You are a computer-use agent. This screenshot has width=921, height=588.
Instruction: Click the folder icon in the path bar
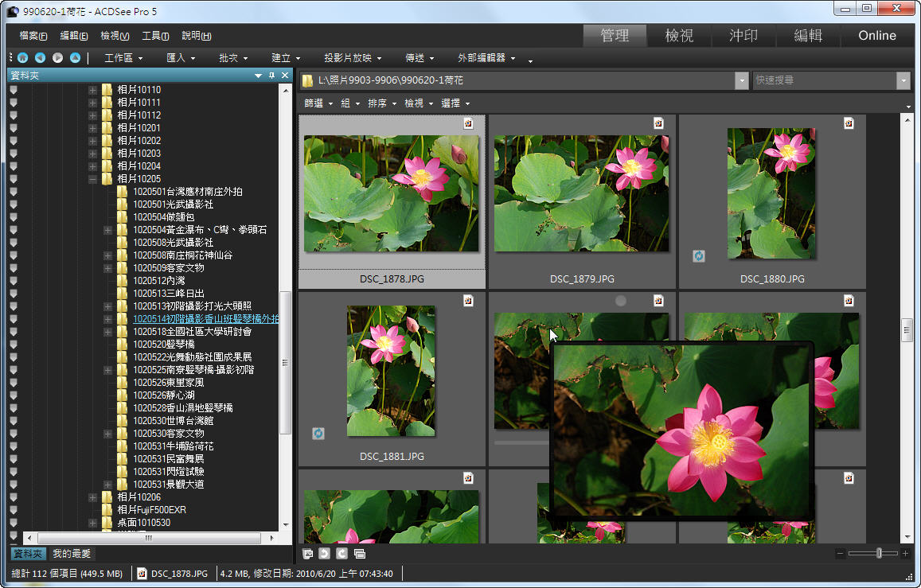[x=307, y=80]
